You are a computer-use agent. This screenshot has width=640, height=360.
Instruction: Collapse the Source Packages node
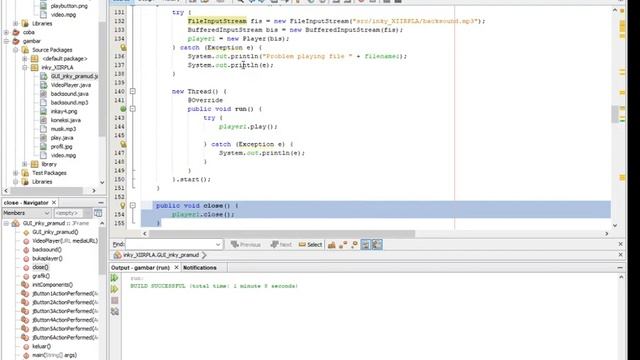[x=16, y=50]
